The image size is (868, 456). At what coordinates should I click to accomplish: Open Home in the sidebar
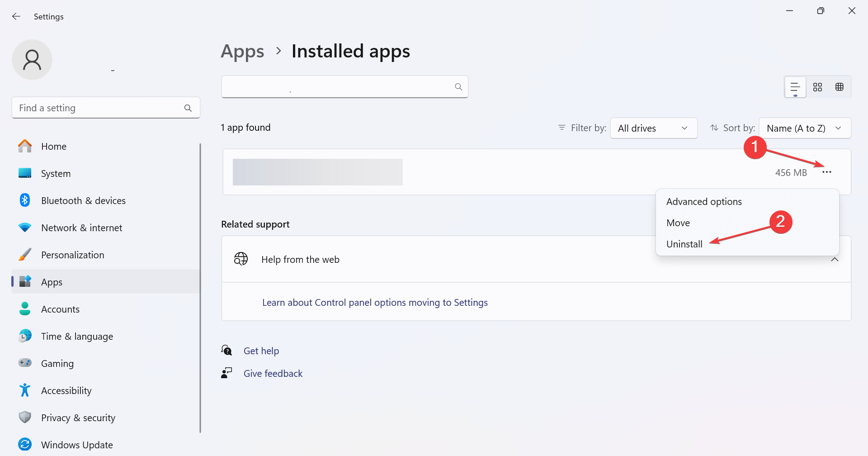pos(106,146)
